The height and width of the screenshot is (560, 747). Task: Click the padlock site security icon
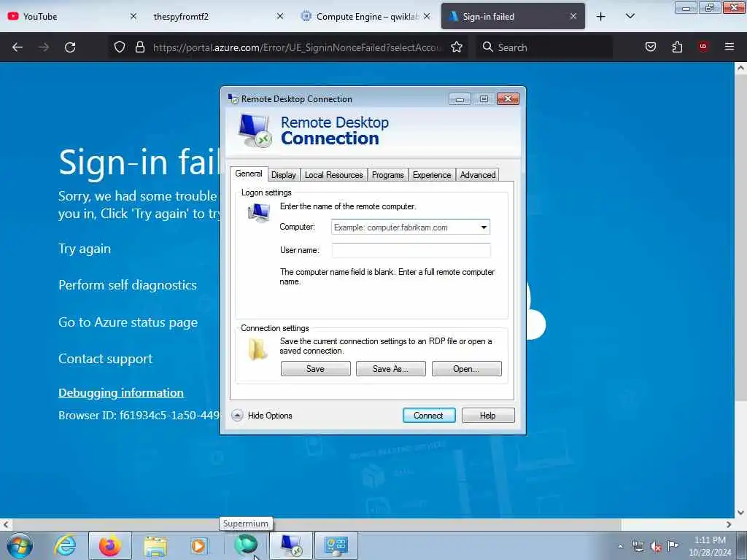pos(140,47)
